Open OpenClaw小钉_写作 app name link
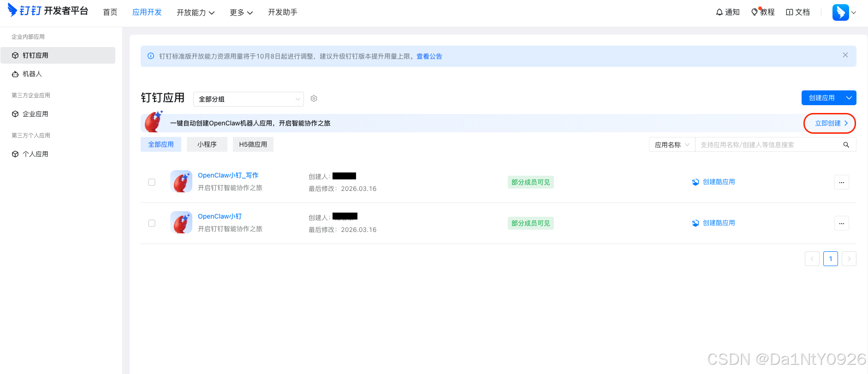Viewport: 868px width, 374px height. pyautogui.click(x=228, y=175)
